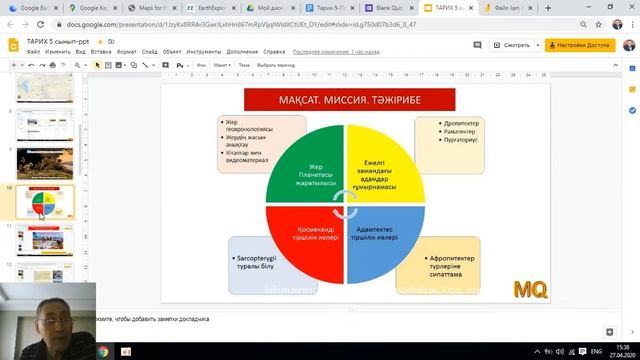Select the paint format tool
Image resolution: width=640 pixels, height=360 pixels.
[63, 65]
